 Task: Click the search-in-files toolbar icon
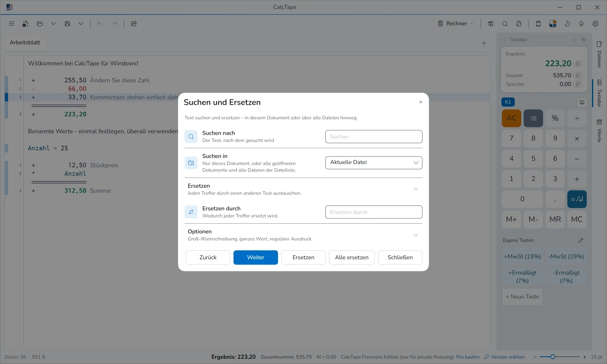click(519, 23)
